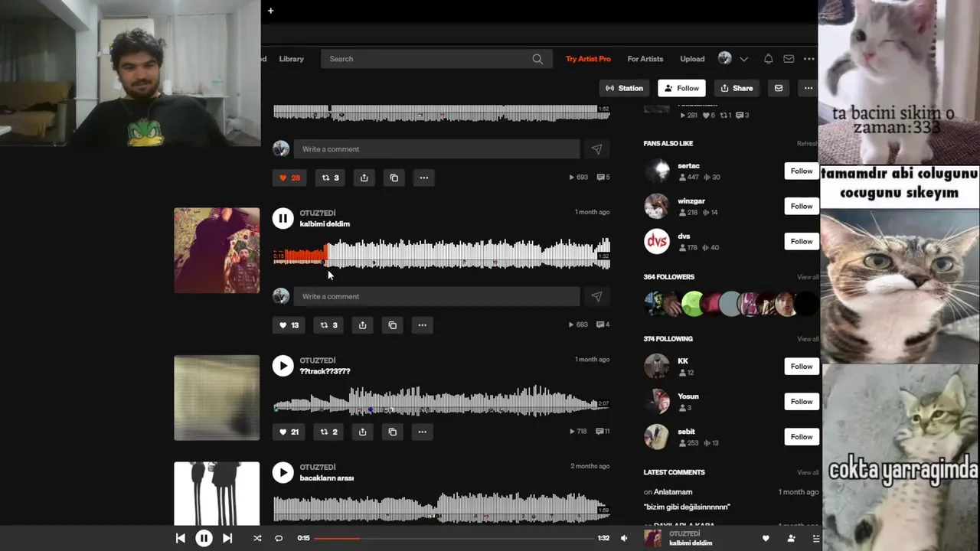Image resolution: width=980 pixels, height=551 pixels.
Task: Like current track in bottom player
Action: (x=766, y=538)
